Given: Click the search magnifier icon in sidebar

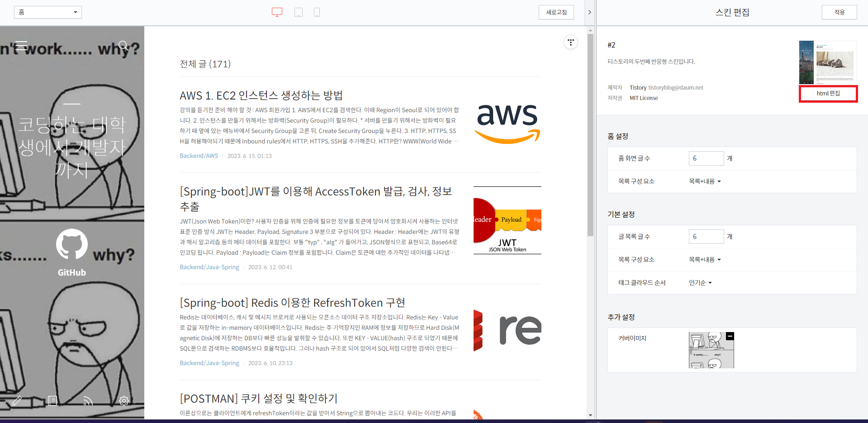Looking at the screenshot, I should coord(123,46).
